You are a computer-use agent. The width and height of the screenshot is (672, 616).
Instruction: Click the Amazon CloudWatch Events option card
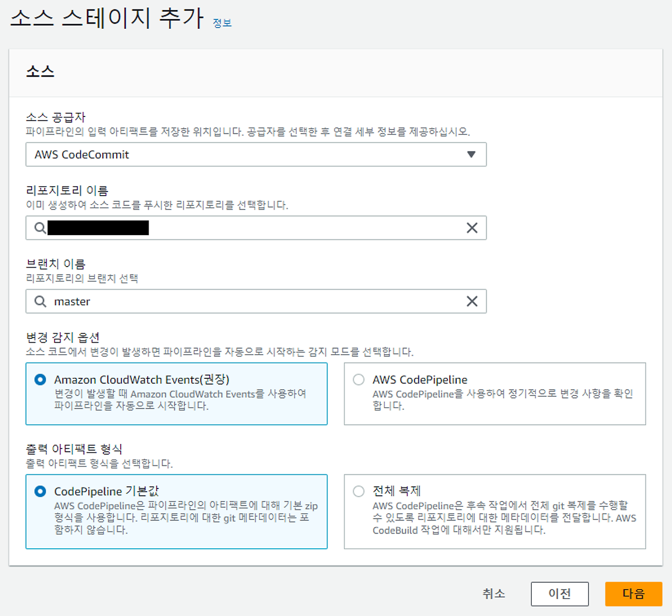(x=176, y=394)
